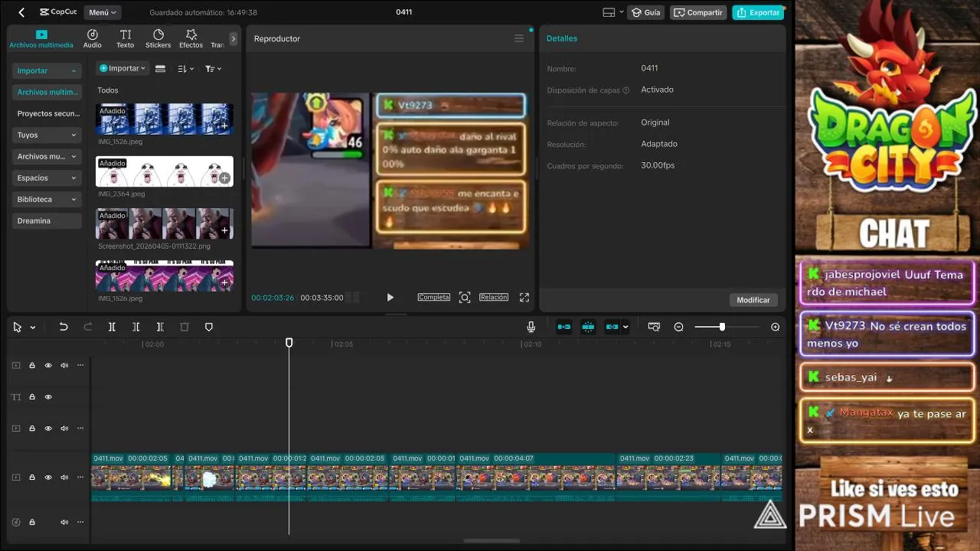980x551 pixels.
Task: Choose the selection pointer tool
Action: [18, 327]
